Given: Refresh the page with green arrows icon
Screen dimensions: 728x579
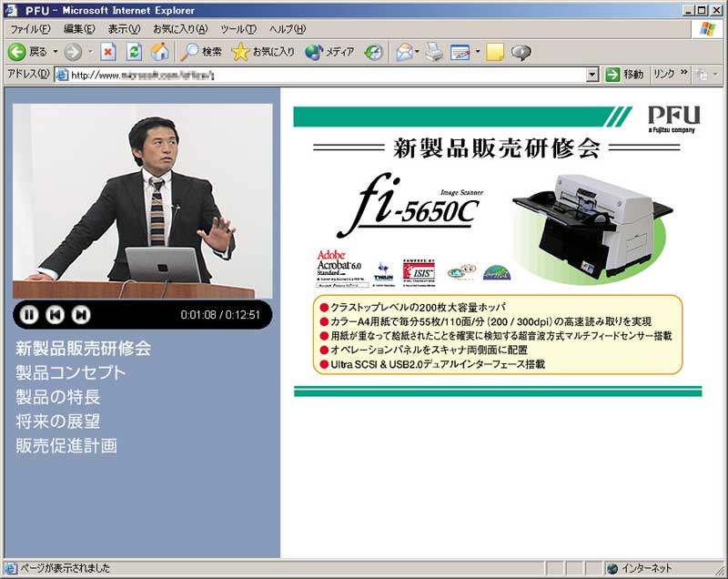Looking at the screenshot, I should tap(134, 52).
